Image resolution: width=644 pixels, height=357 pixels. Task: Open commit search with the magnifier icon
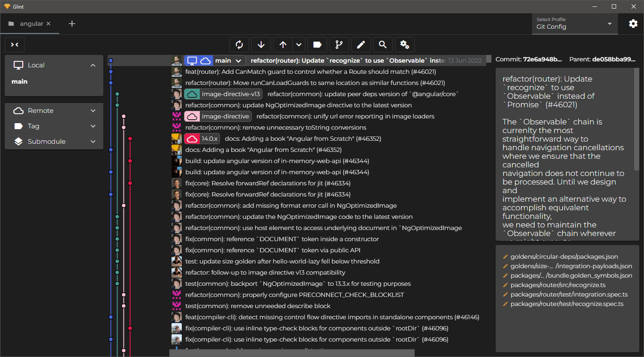[x=382, y=44]
